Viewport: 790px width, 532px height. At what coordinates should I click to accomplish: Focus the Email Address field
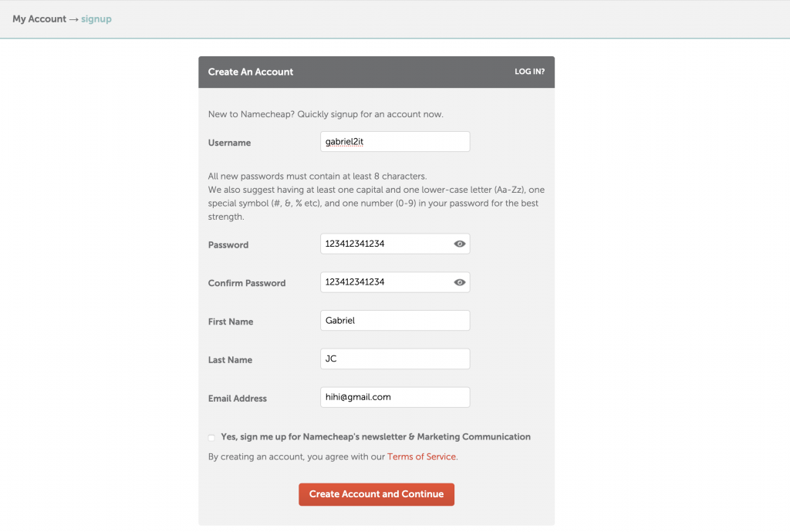tap(395, 397)
